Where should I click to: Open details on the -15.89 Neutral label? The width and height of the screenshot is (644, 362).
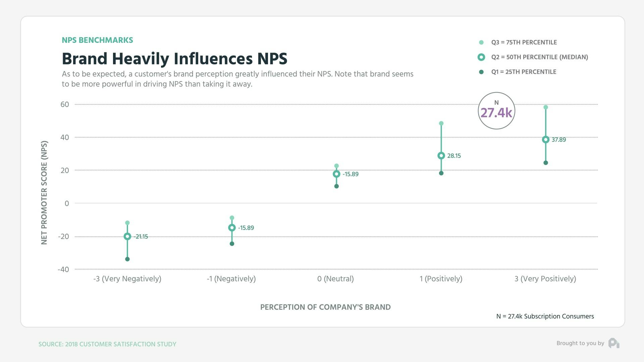pyautogui.click(x=350, y=174)
